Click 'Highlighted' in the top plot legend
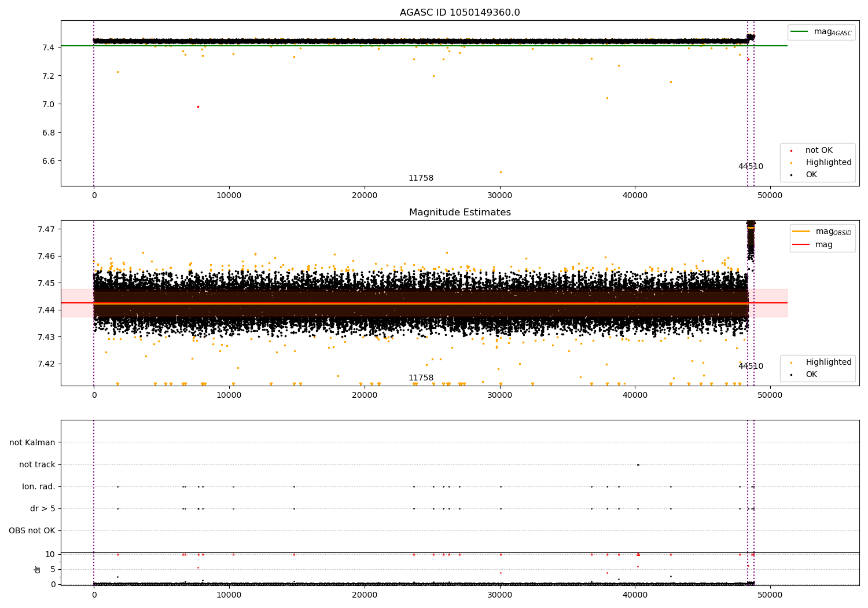The width and height of the screenshot is (868, 608). coord(828,163)
